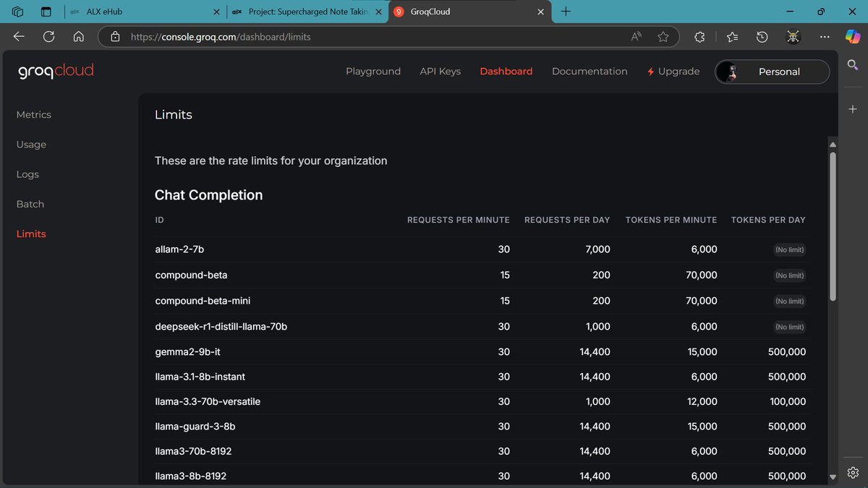
Task: Click the REQUESTS PER MINUTE column header
Action: (x=459, y=220)
